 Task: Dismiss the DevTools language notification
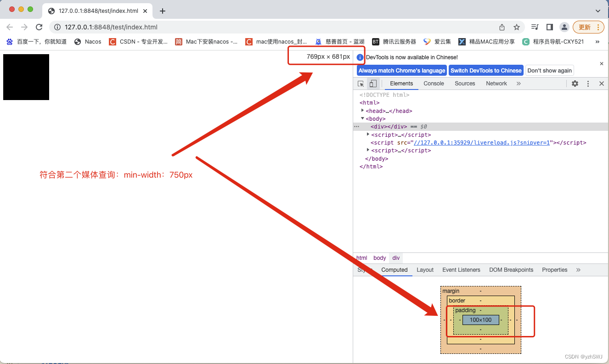(x=602, y=64)
